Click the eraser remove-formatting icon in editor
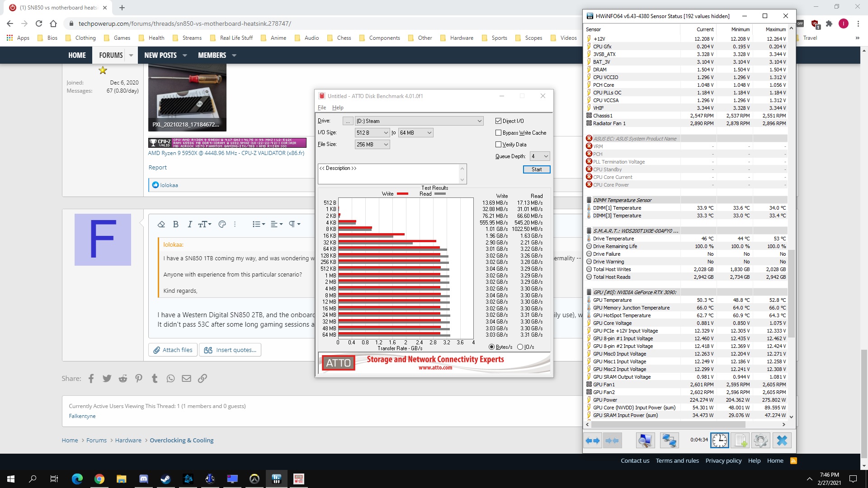 pyautogui.click(x=161, y=224)
